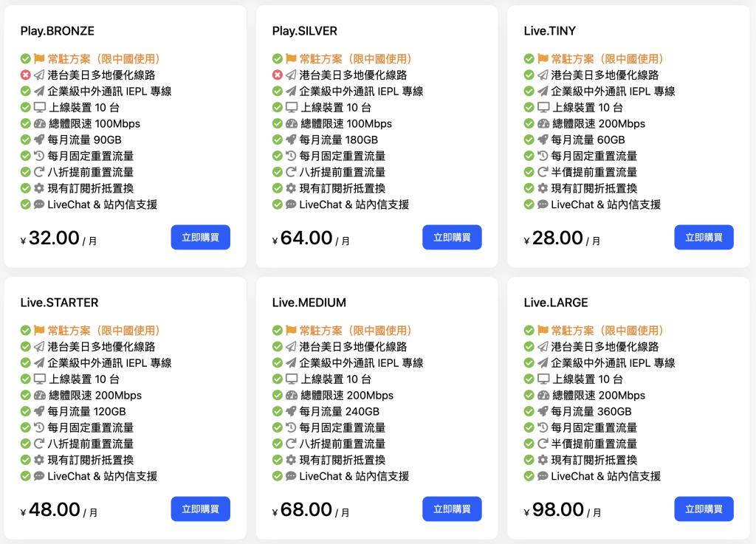Click the history clock icon in Play.SILVER
This screenshot has width=756, height=544.
point(291,156)
